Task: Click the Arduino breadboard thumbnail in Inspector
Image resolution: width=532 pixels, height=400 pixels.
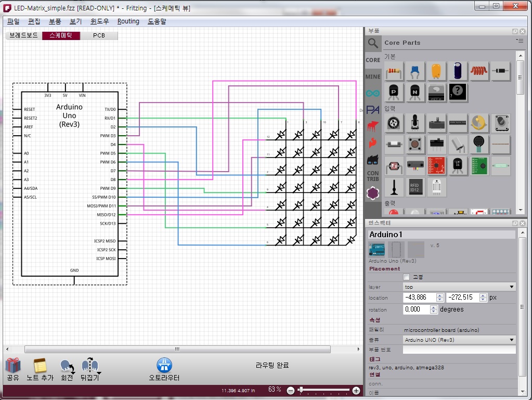Action: pyautogui.click(x=377, y=250)
